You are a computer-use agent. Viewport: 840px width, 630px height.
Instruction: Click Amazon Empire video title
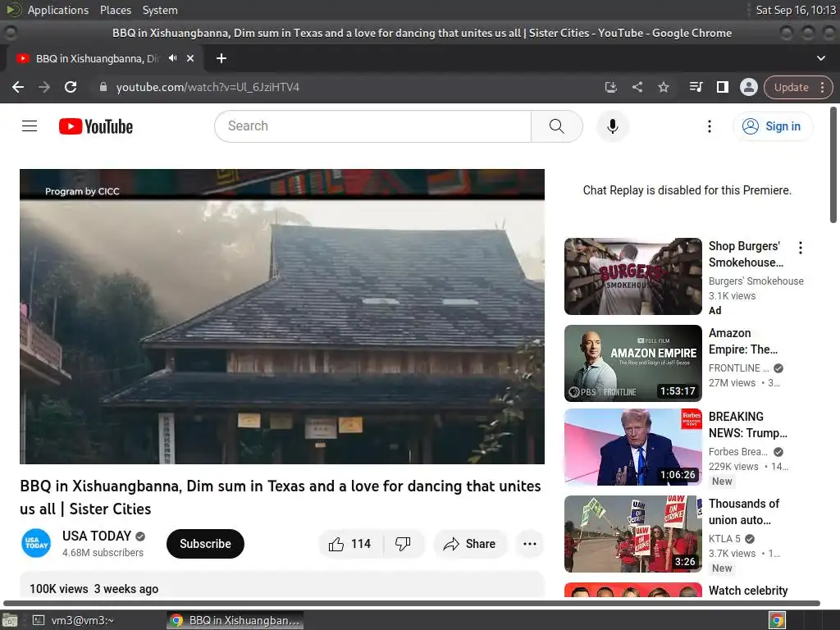pyautogui.click(x=743, y=341)
